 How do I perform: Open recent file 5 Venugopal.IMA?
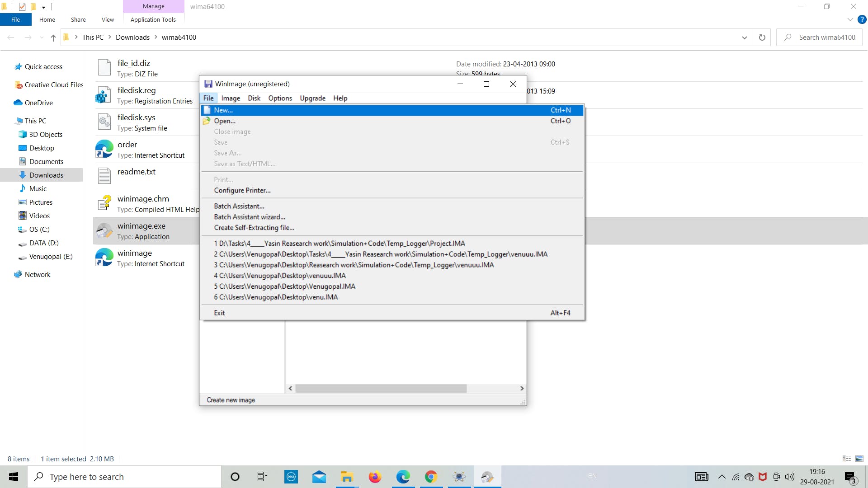point(392,286)
